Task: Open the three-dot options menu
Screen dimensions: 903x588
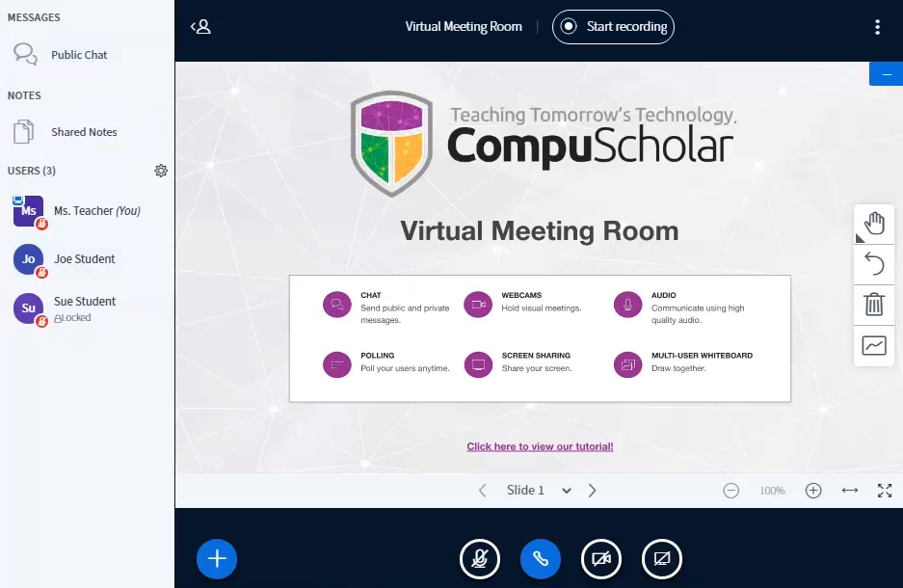Action: (x=877, y=27)
